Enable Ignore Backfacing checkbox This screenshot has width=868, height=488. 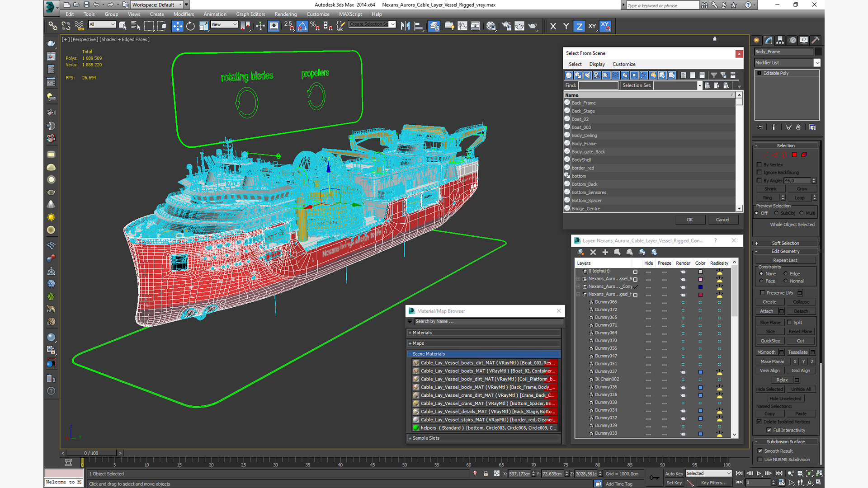coord(759,173)
